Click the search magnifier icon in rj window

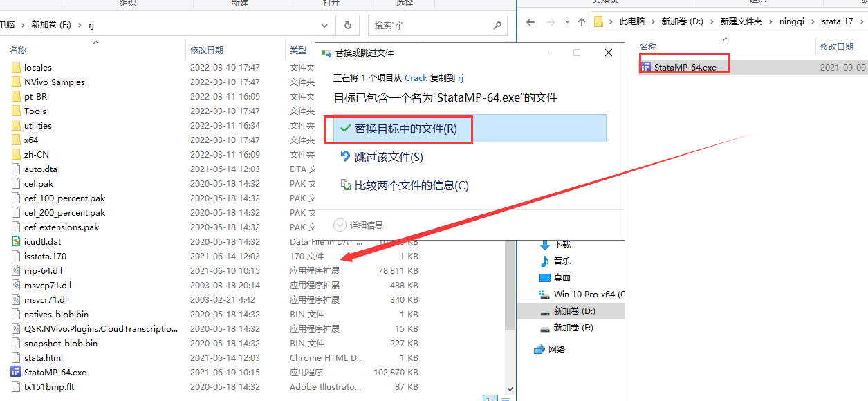pyautogui.click(x=497, y=25)
